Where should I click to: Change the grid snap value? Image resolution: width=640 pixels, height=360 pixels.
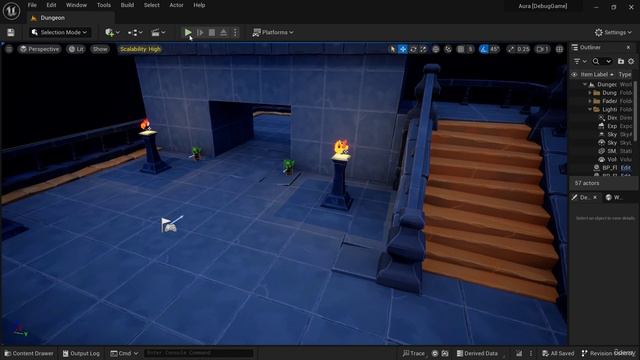pos(470,49)
